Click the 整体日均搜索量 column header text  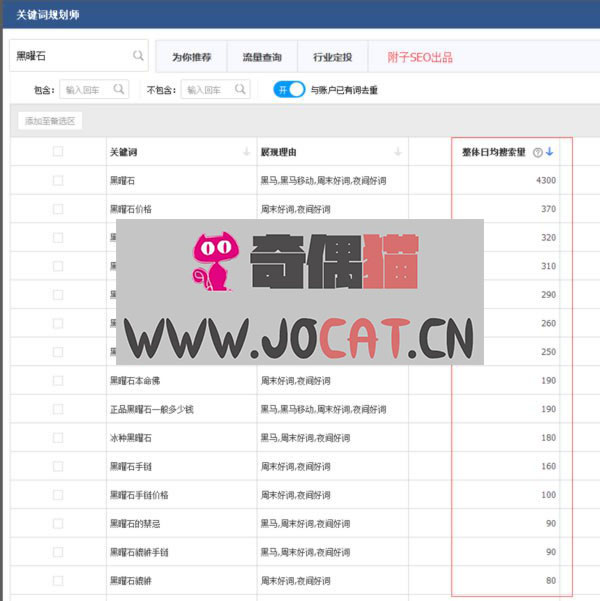point(493,152)
